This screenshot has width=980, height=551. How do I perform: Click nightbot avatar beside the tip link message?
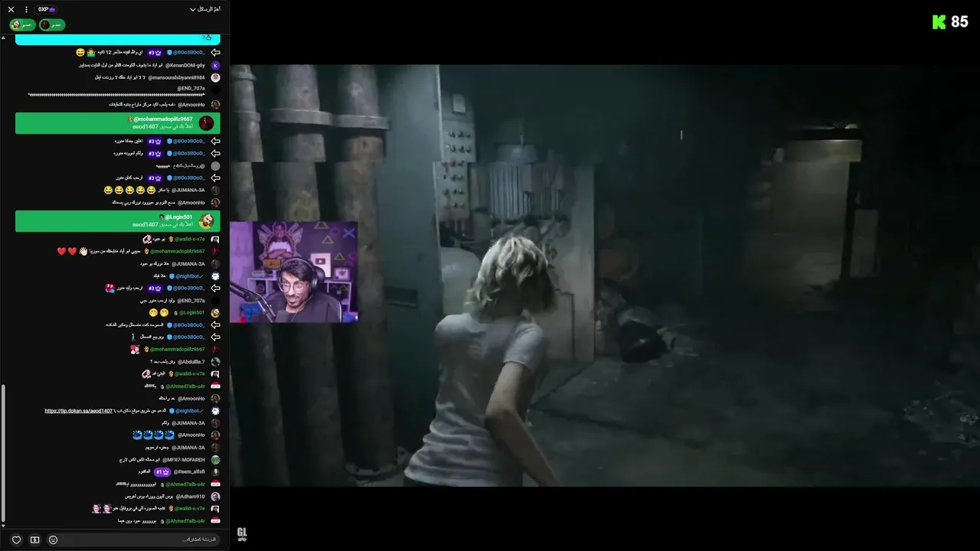[x=215, y=411]
